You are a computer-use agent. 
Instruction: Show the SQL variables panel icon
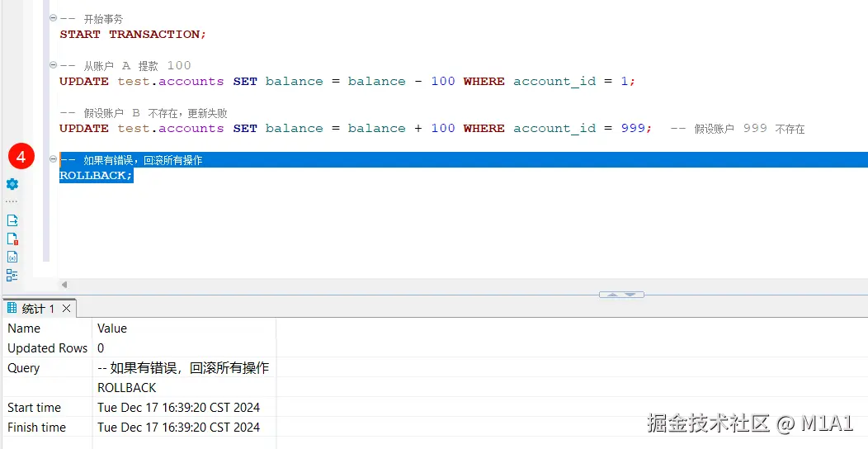pyautogui.click(x=12, y=257)
